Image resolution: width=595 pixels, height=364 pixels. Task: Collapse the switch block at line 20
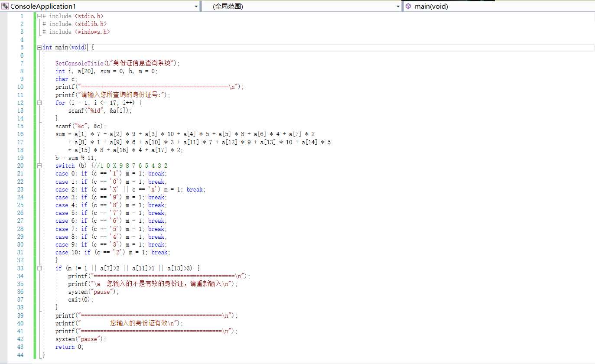point(39,166)
